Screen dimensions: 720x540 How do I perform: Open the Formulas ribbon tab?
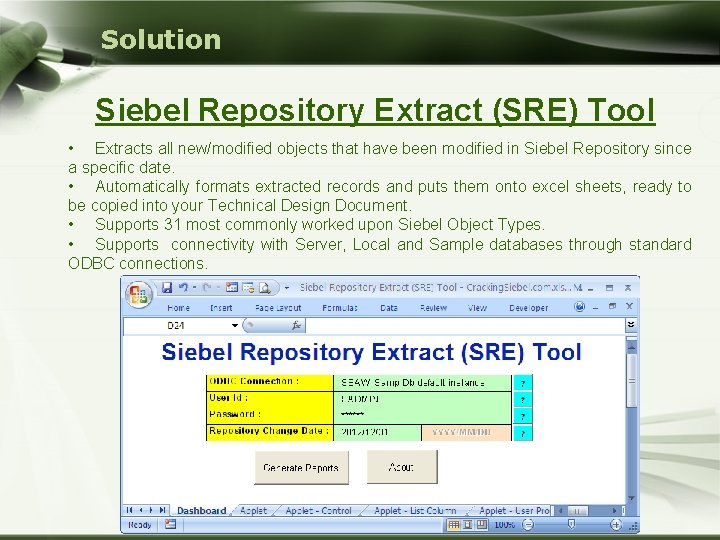point(340,308)
